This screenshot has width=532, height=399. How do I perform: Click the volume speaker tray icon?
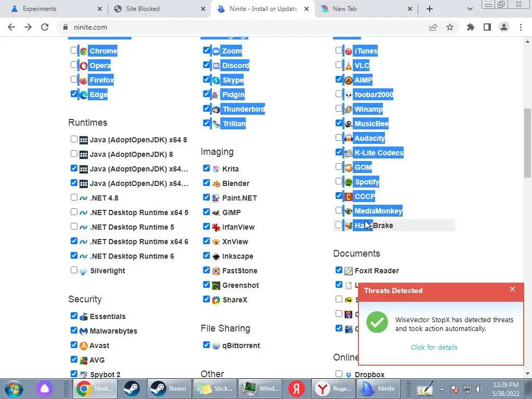click(x=479, y=389)
